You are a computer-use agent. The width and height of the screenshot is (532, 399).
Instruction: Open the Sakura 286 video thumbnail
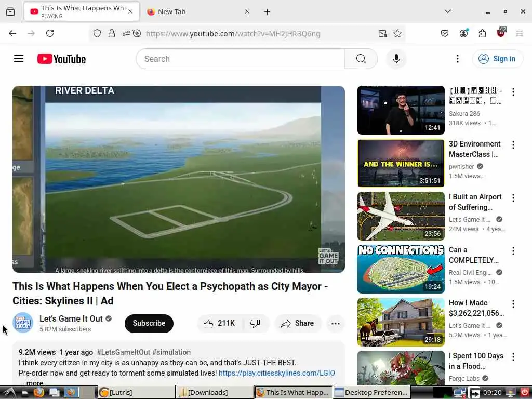pos(401,110)
